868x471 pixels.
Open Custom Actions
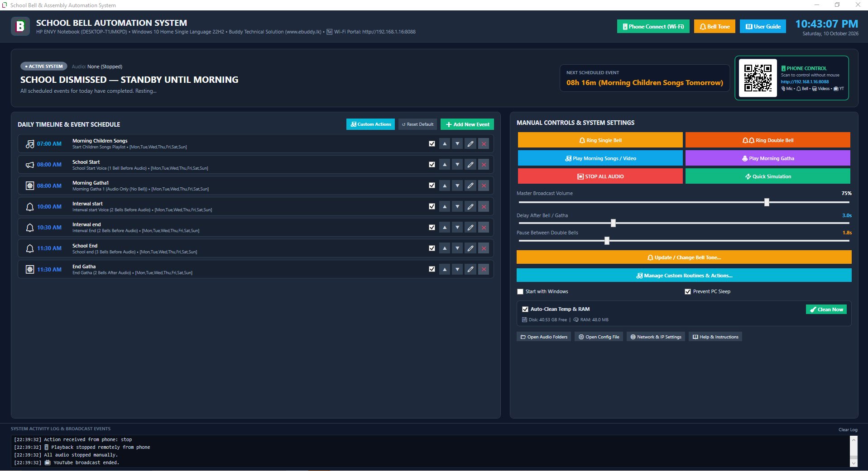(370, 124)
